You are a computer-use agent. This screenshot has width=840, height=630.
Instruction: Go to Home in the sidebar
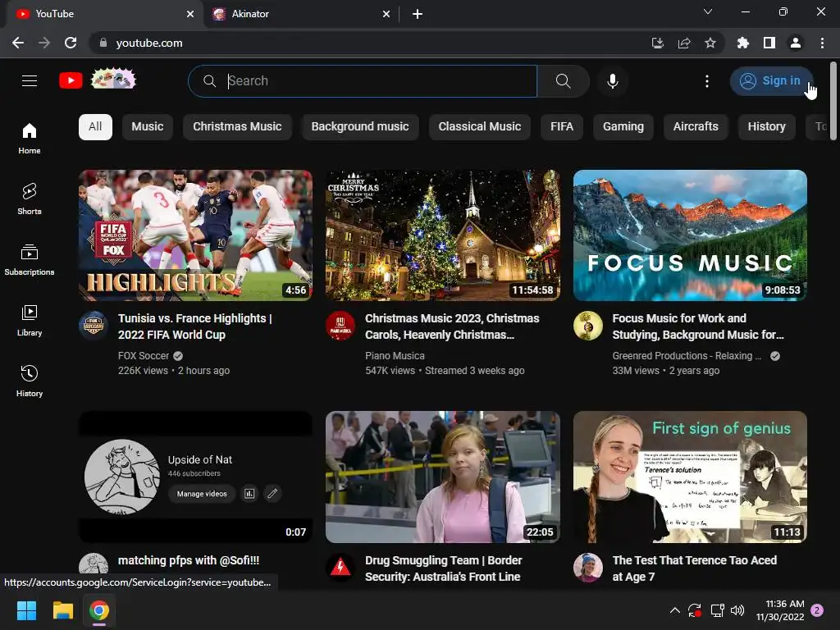coord(30,138)
